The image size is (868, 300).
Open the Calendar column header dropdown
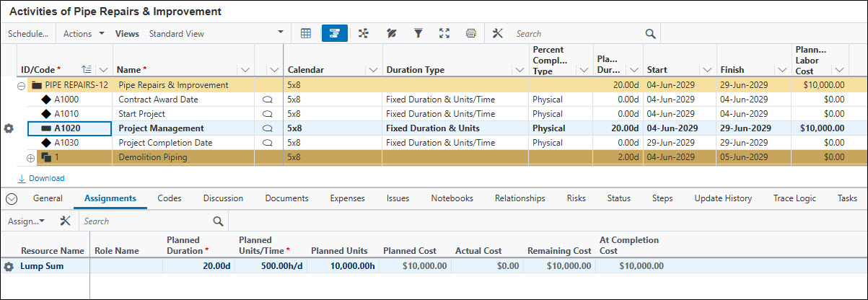[373, 70]
